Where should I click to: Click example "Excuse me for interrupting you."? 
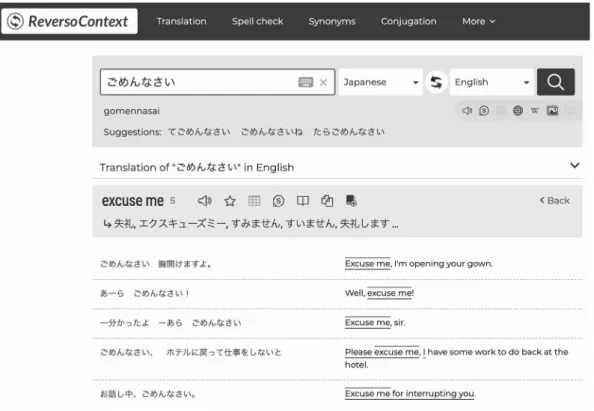(410, 394)
